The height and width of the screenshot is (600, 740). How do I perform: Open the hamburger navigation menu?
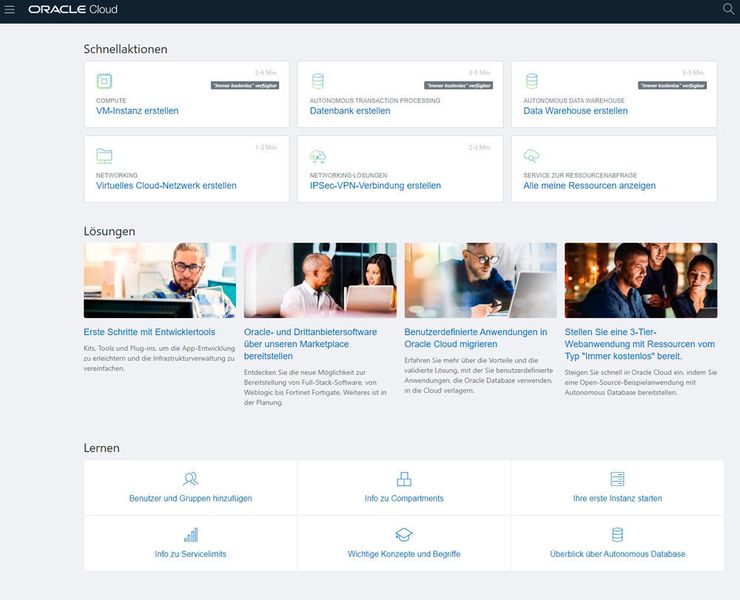[x=9, y=9]
